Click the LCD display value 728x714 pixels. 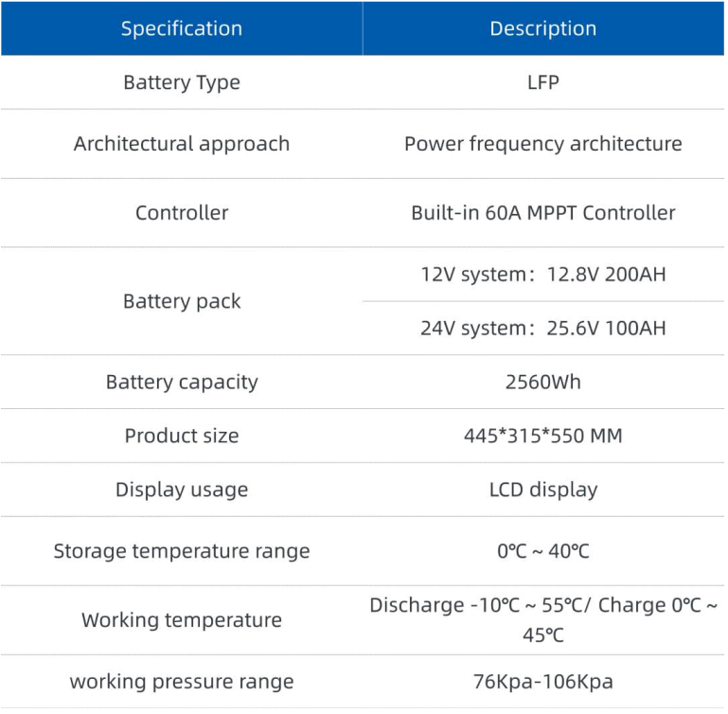[543, 490]
